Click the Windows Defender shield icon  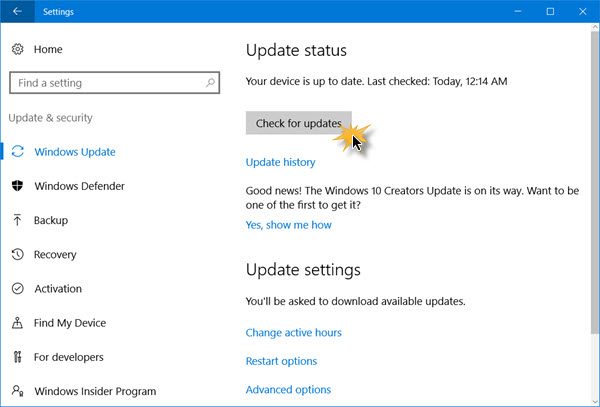[18, 186]
